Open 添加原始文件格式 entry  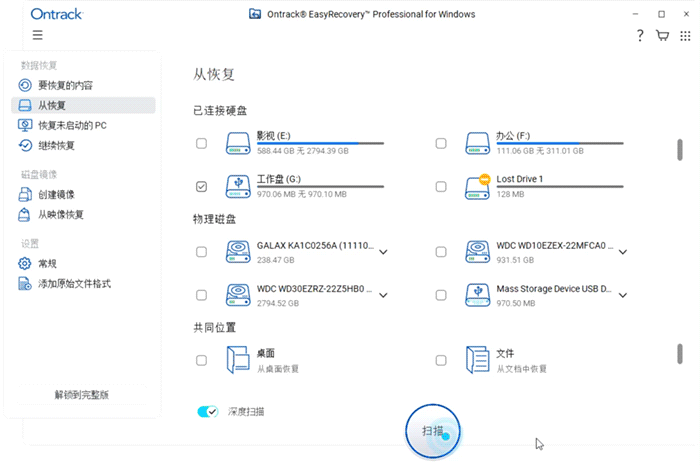83,284
